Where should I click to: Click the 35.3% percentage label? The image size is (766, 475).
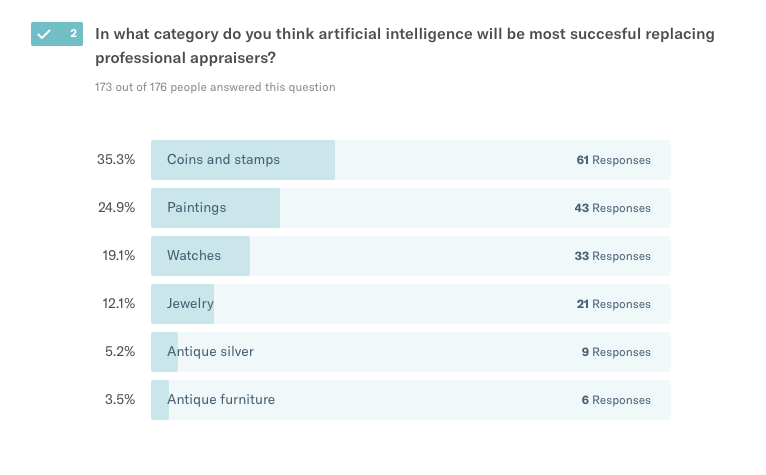(115, 160)
